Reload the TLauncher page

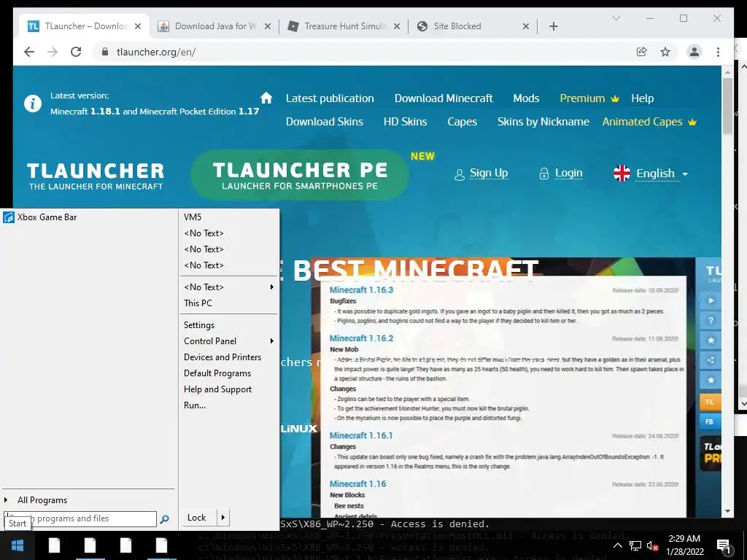76,52
